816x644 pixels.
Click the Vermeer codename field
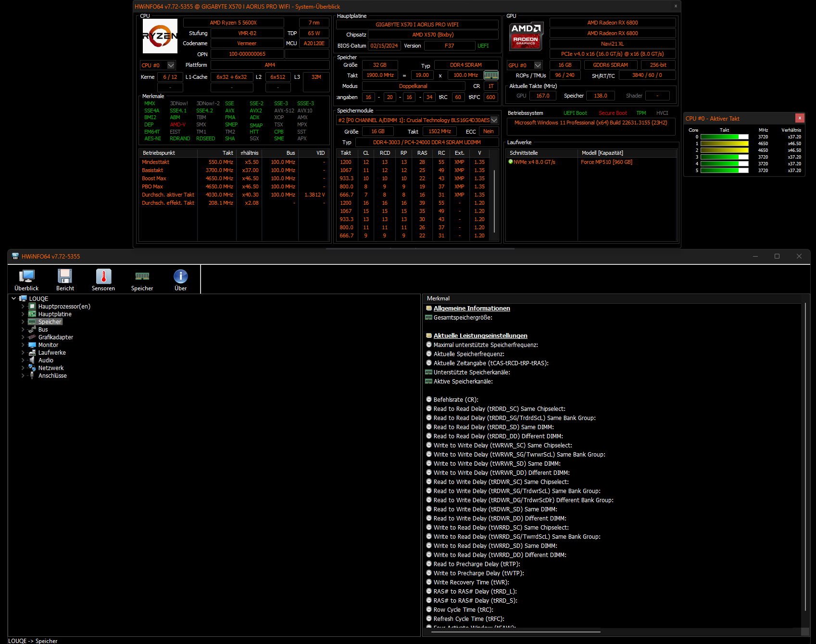coord(247,43)
